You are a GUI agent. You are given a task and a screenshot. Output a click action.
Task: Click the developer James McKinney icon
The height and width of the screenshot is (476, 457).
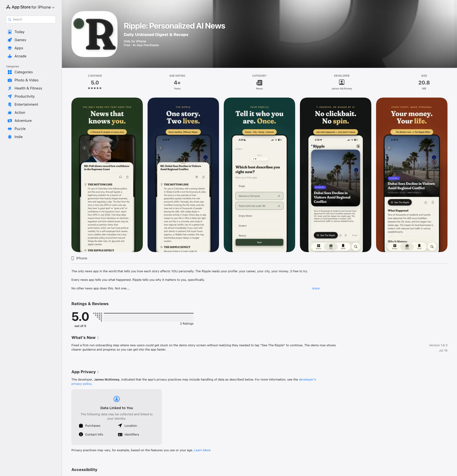point(341,82)
